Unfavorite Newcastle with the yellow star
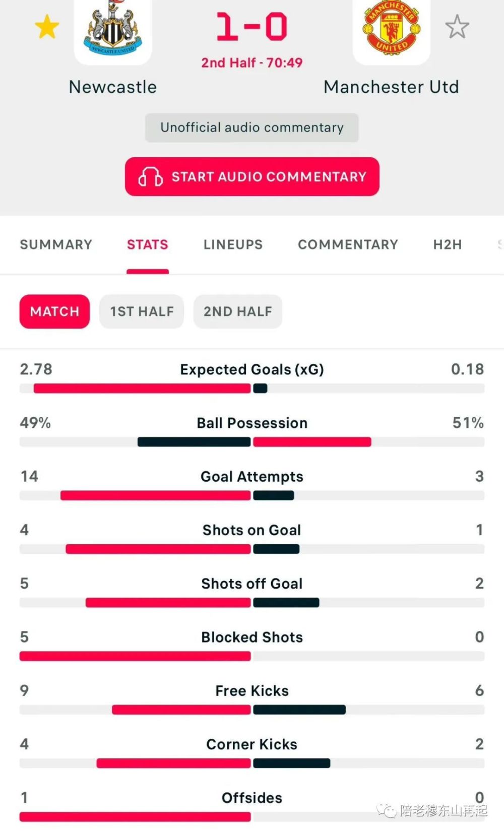 pos(47,27)
